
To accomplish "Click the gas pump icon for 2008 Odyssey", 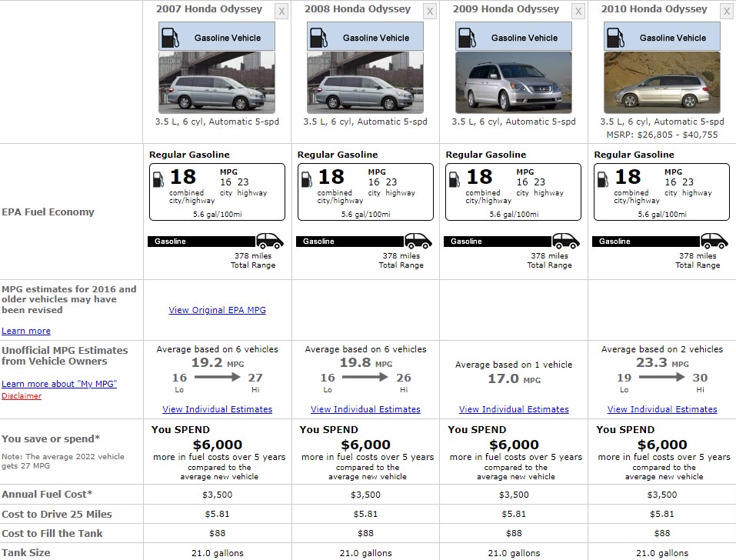I will pos(318,38).
